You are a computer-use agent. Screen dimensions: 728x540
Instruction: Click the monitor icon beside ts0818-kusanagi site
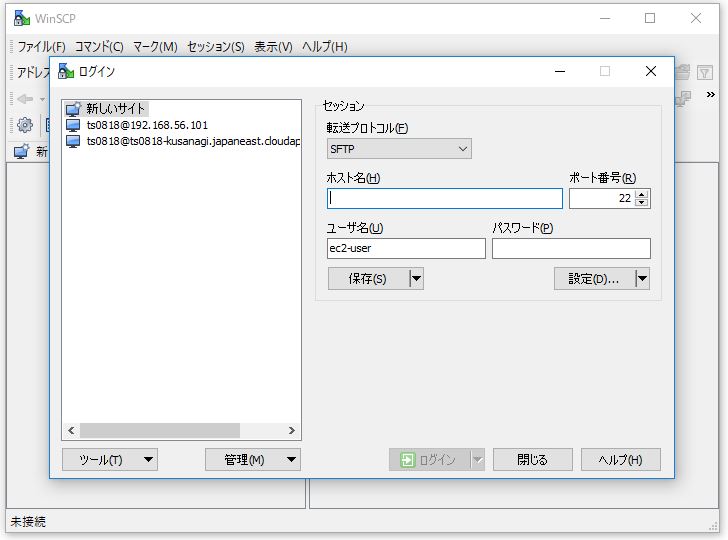[x=73, y=141]
